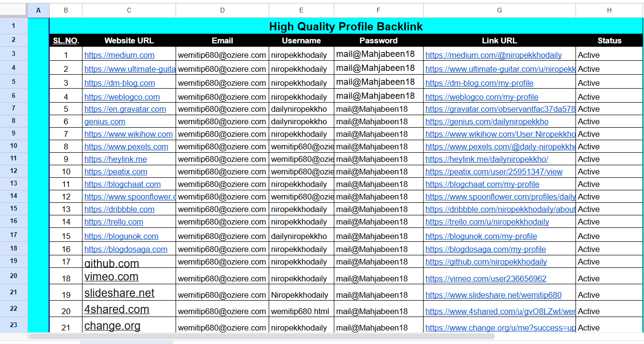Open the https://medium.com website link
Screen dimensions: 644x344
(x=119, y=55)
